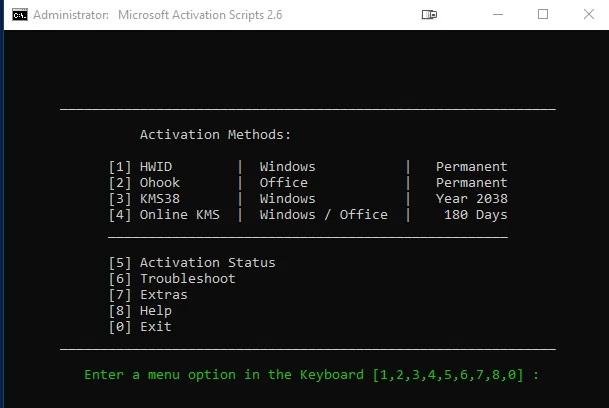Click the green 'Enter a menu option' prompt
Screen dimensions: 609x408
click(x=311, y=375)
